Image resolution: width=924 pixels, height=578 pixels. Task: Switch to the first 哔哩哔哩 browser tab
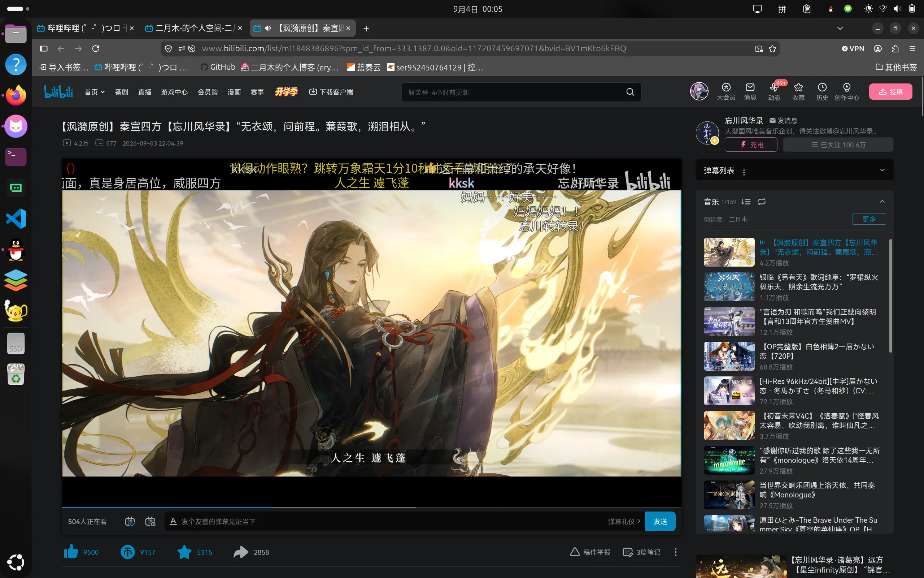tap(85, 28)
